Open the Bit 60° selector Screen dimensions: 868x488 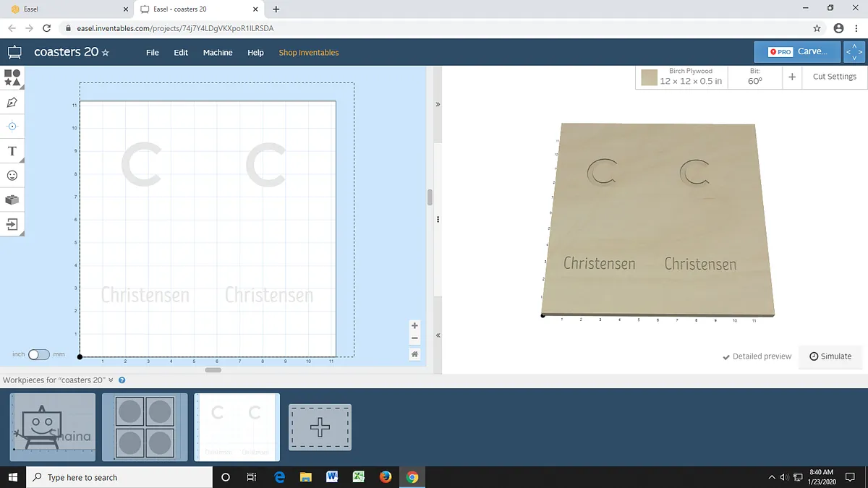coord(754,77)
